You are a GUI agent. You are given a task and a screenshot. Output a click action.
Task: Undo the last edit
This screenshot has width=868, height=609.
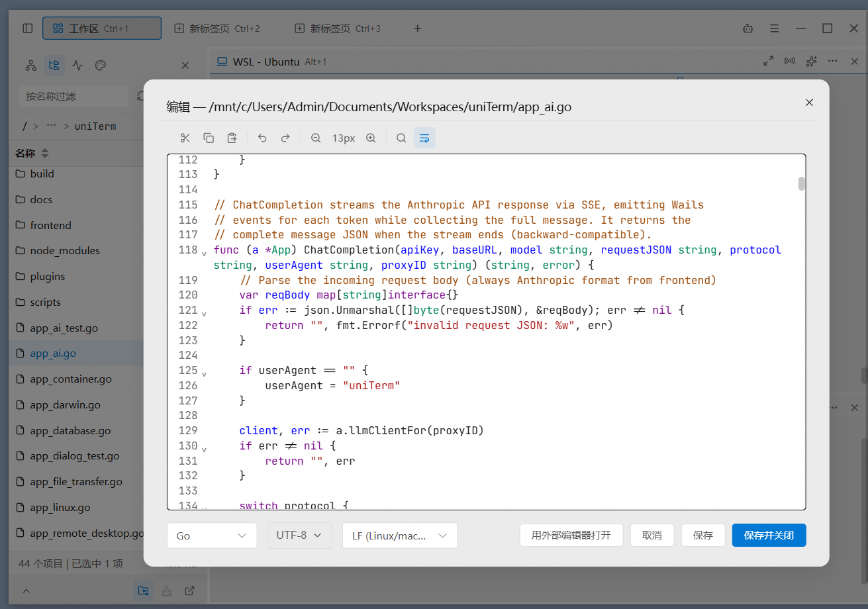[262, 138]
